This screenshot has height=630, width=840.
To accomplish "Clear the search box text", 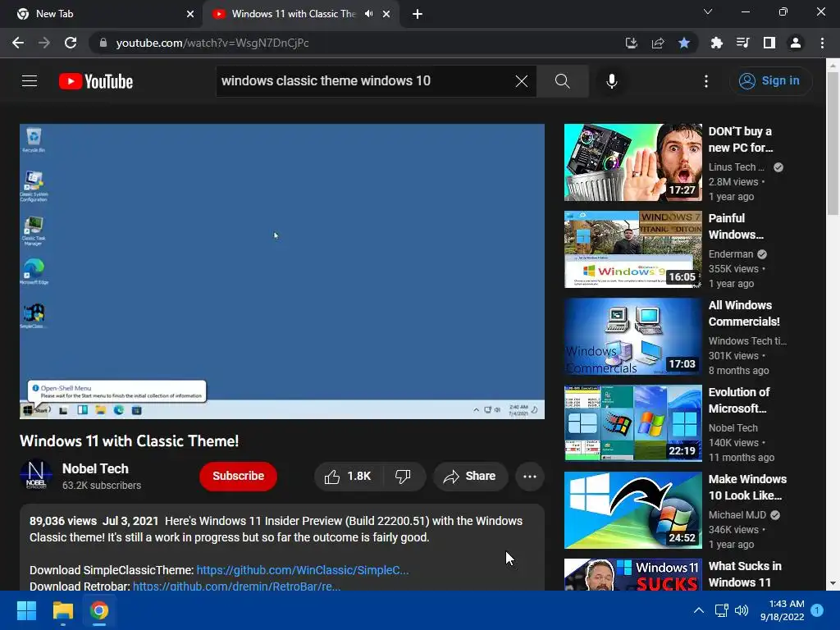I will point(521,81).
